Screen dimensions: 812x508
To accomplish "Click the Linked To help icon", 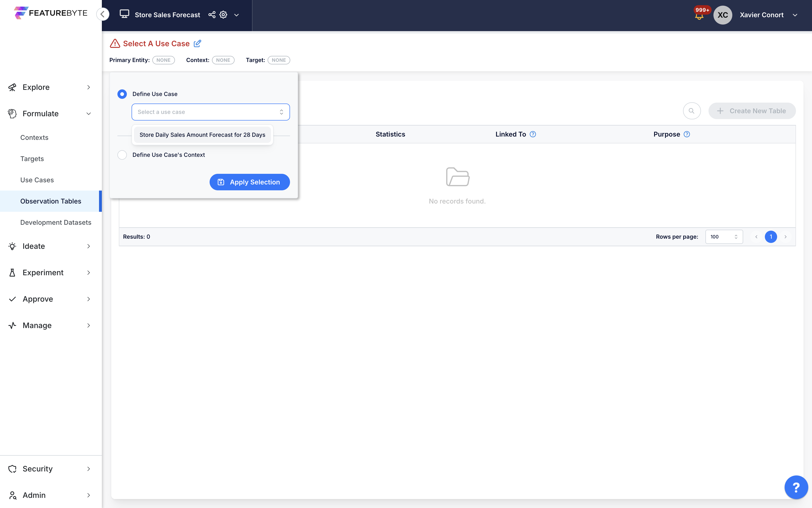I will 533,134.
